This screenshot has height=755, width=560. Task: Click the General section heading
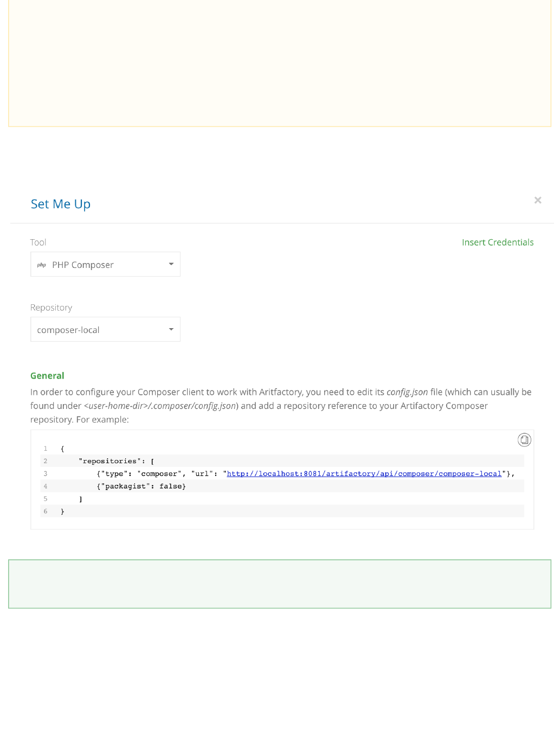47,376
